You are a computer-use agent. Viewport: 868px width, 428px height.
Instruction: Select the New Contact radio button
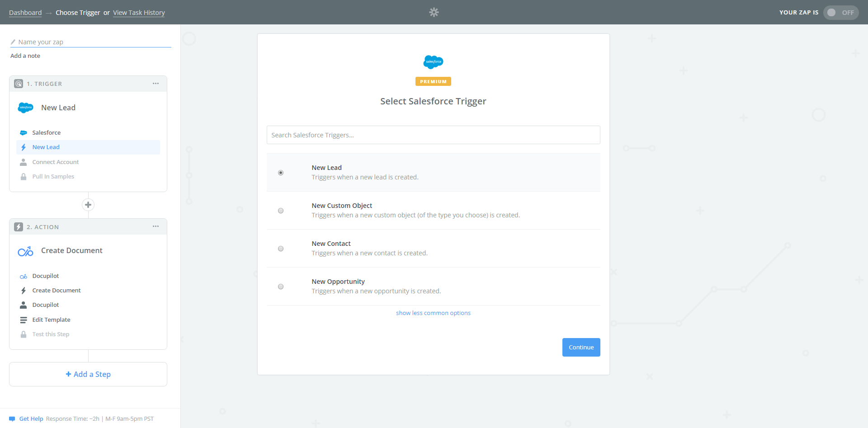pyautogui.click(x=281, y=249)
